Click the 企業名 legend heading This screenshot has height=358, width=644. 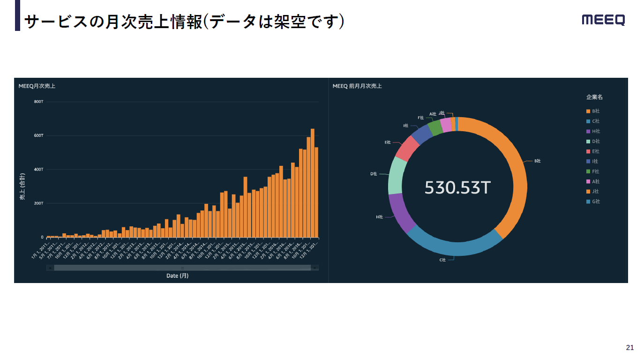(x=594, y=97)
